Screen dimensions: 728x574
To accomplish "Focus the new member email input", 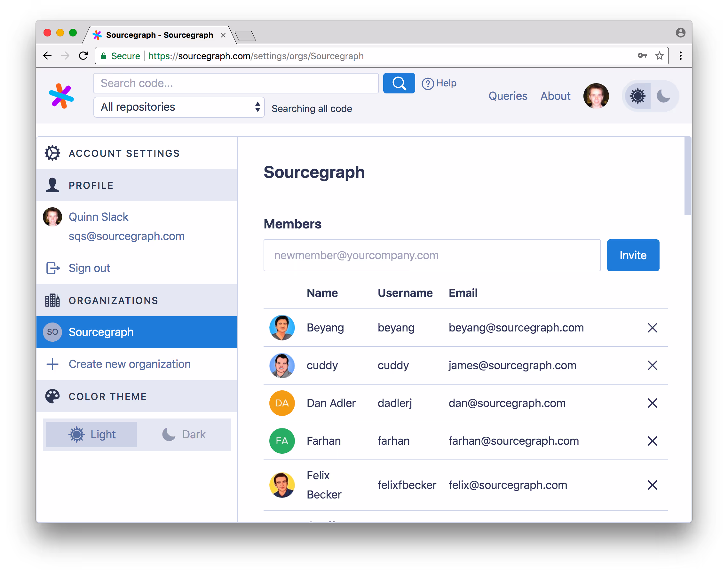I will pos(432,255).
